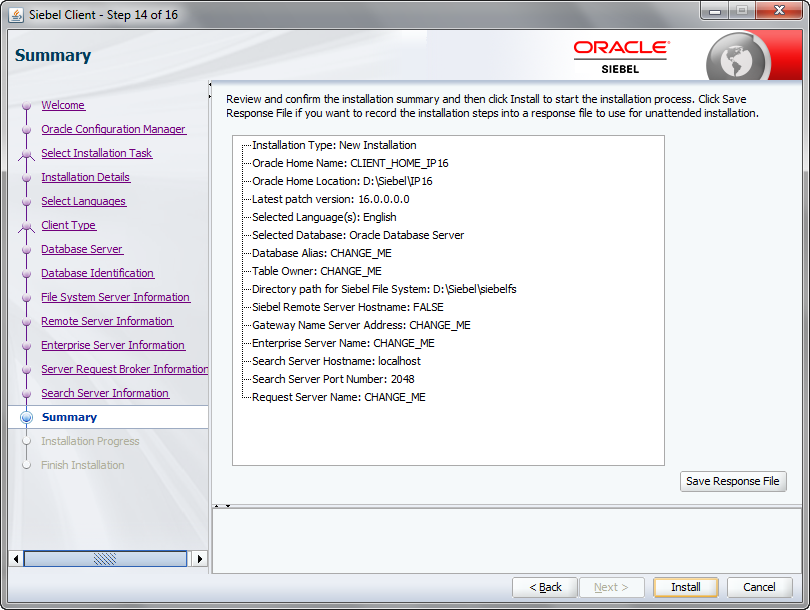The image size is (810, 610).
Task: Click the Summary step bullet icon
Action: [26, 417]
